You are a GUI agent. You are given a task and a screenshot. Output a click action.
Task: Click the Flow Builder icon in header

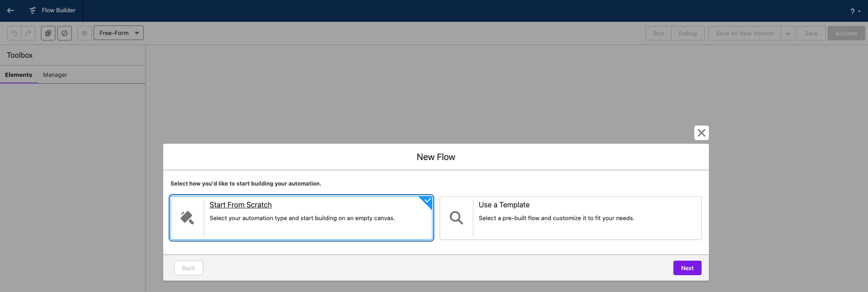coord(33,10)
